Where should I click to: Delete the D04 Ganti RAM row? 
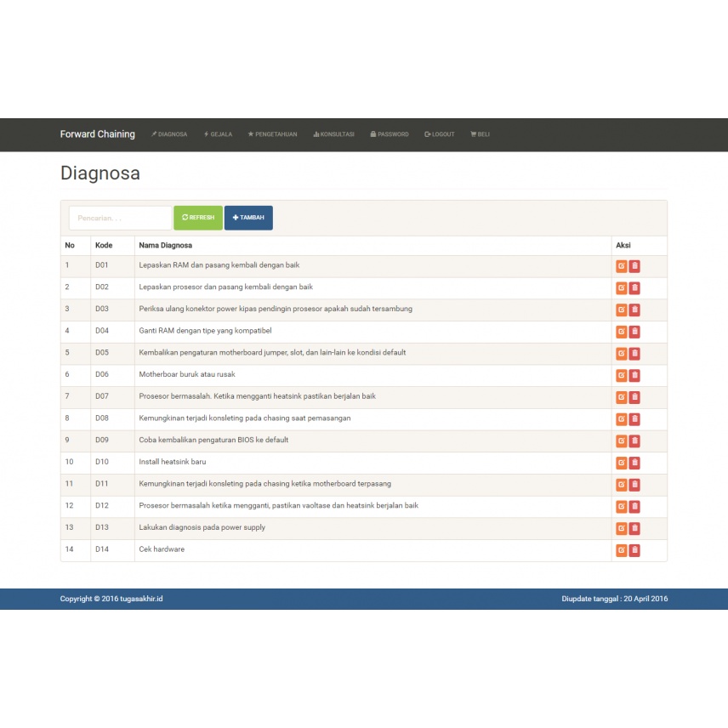(x=634, y=332)
